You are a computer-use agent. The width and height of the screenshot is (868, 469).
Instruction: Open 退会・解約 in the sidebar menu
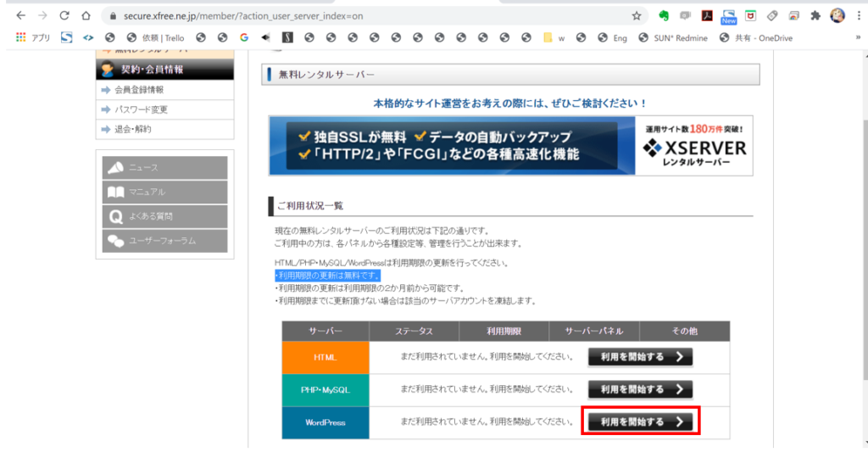click(135, 129)
